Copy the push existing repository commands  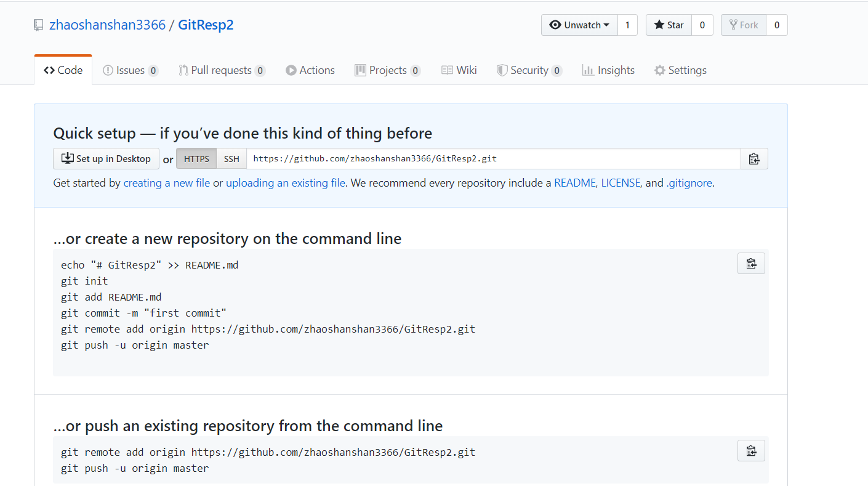coord(750,450)
